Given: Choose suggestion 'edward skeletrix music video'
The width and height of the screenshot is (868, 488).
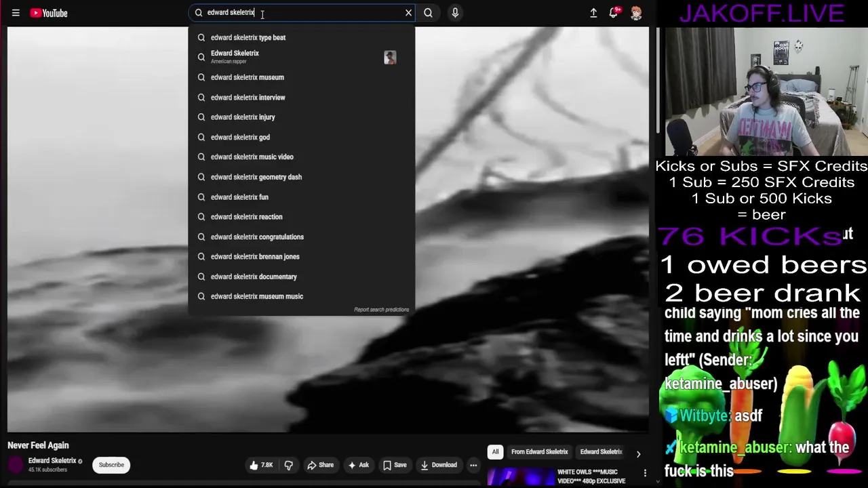Looking at the screenshot, I should (302, 157).
